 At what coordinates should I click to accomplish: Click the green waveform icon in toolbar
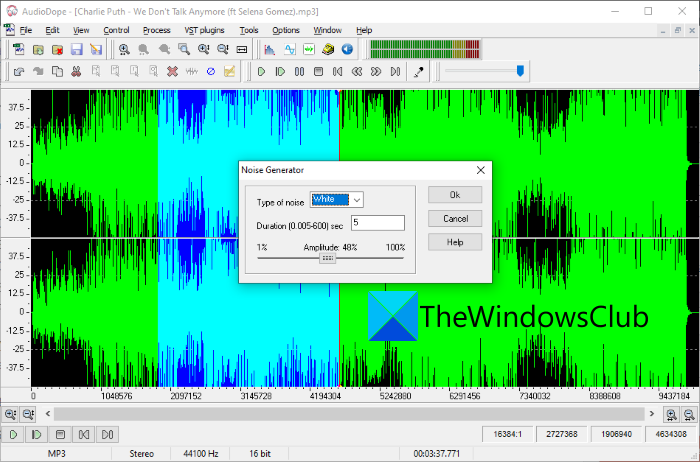(309, 49)
